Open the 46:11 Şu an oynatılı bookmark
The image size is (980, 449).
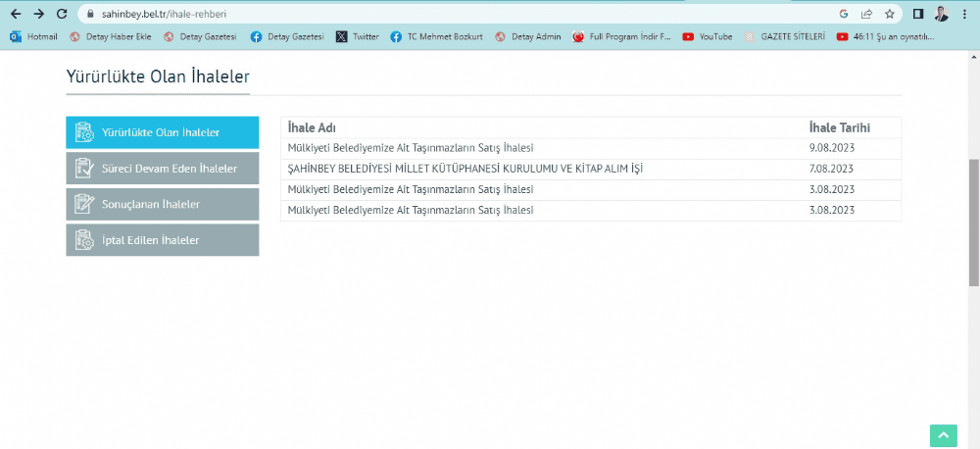(886, 37)
